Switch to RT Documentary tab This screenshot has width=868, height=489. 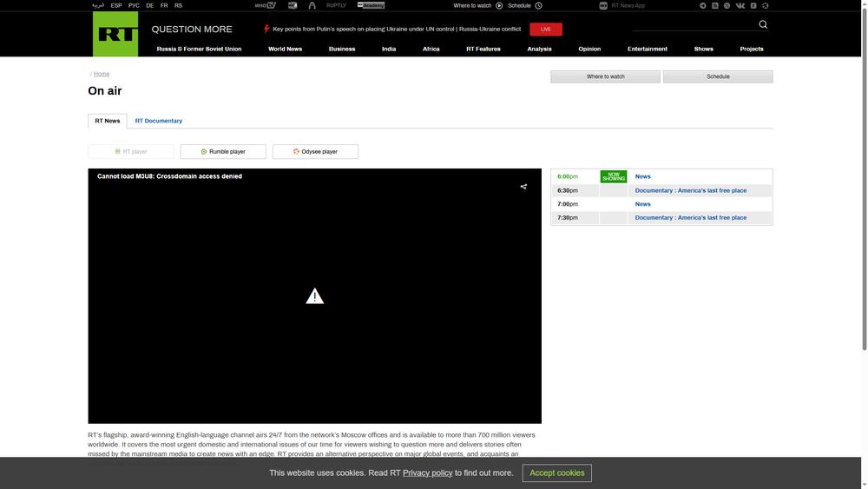click(158, 121)
